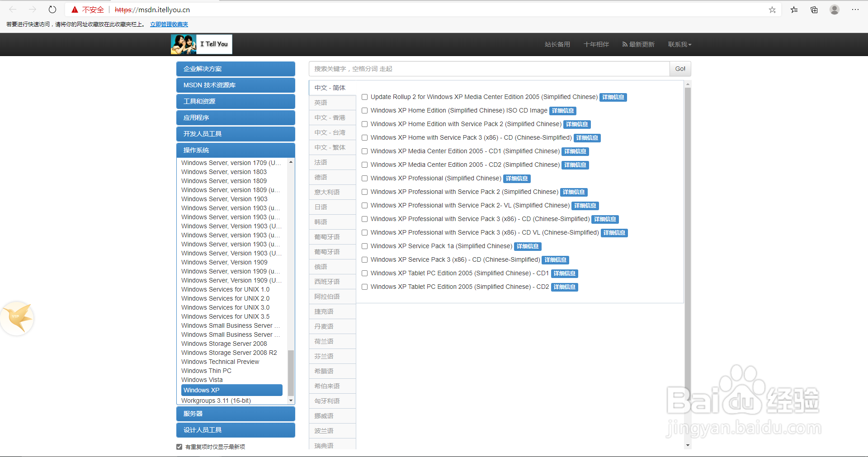This screenshot has height=457, width=868.
Task: Click 立即管理收藏夹 link
Action: [169, 24]
